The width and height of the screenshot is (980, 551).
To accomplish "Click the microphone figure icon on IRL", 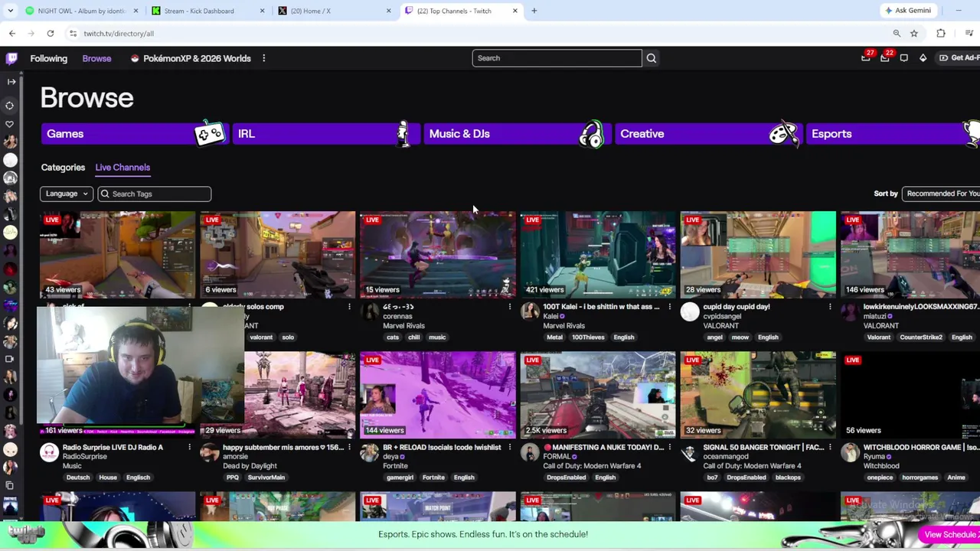I will click(403, 134).
